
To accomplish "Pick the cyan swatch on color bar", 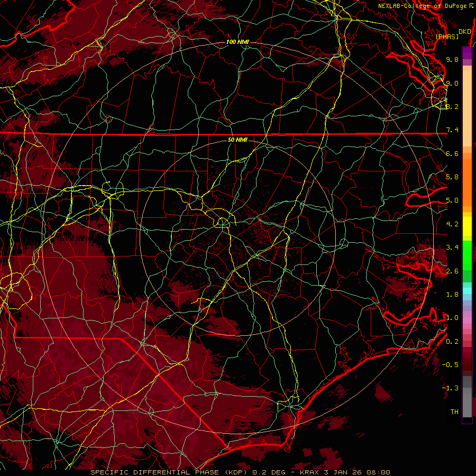I will (467, 291).
